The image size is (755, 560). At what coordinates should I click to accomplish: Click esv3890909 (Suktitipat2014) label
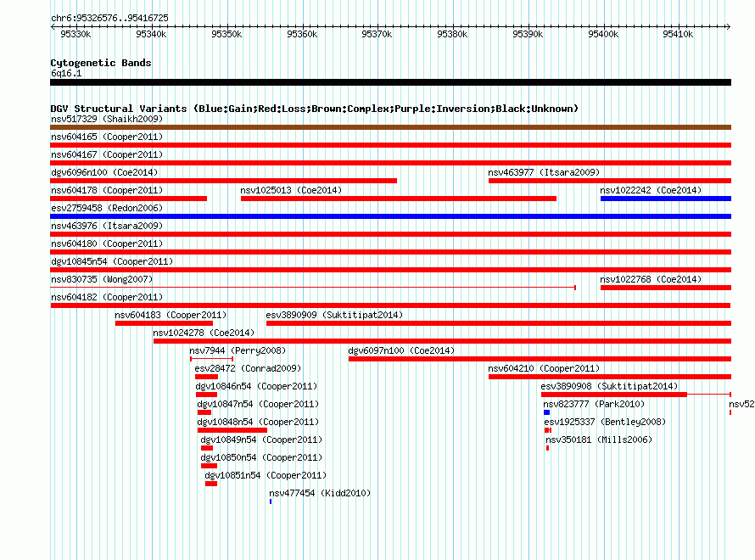pyautogui.click(x=334, y=315)
